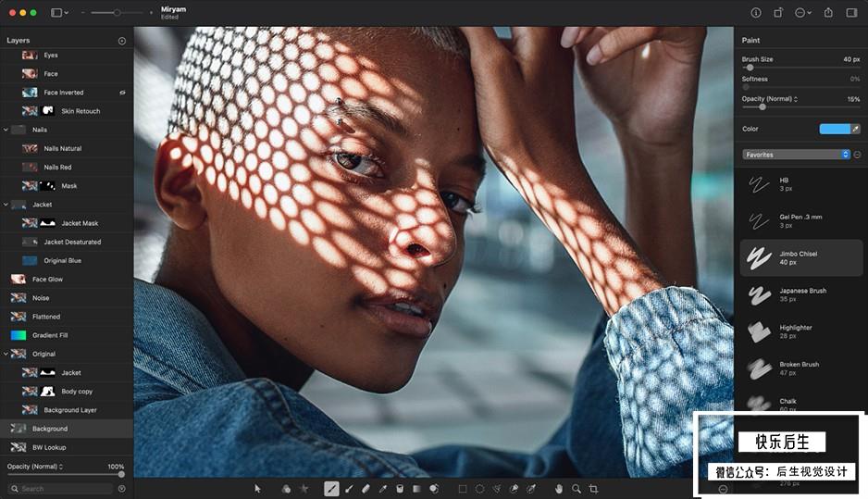This screenshot has height=499, width=868.
Task: Select the Free Selection lasso tool
Action: click(497, 489)
